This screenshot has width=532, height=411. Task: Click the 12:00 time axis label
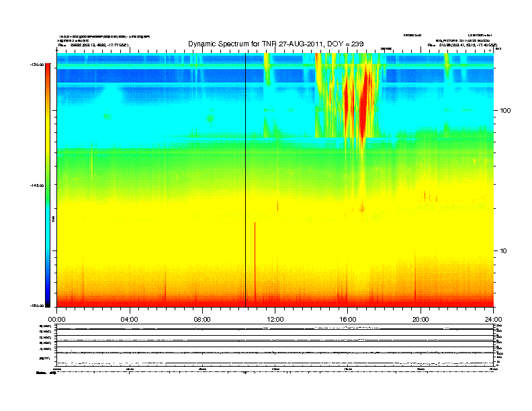point(275,320)
